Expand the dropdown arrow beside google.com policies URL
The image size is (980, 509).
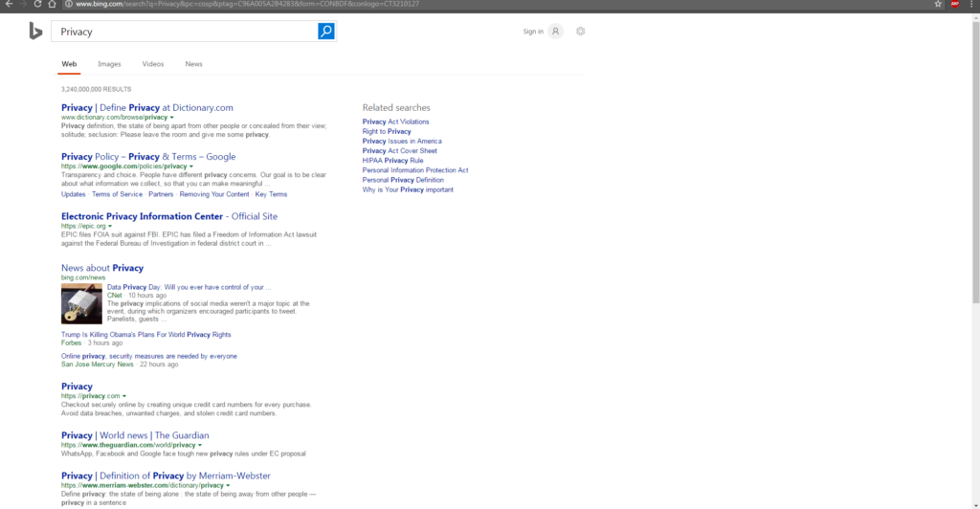tap(191, 166)
